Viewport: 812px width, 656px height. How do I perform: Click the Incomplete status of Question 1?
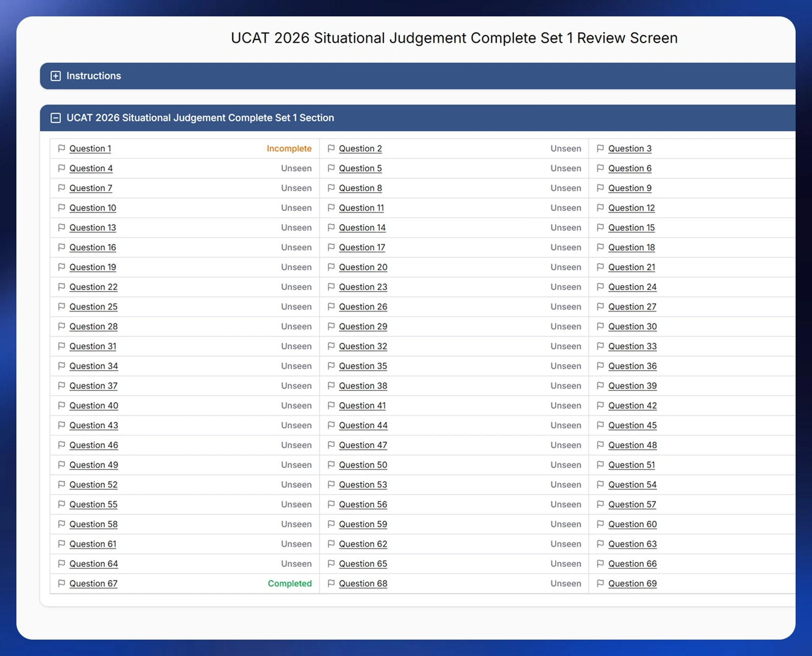(289, 148)
